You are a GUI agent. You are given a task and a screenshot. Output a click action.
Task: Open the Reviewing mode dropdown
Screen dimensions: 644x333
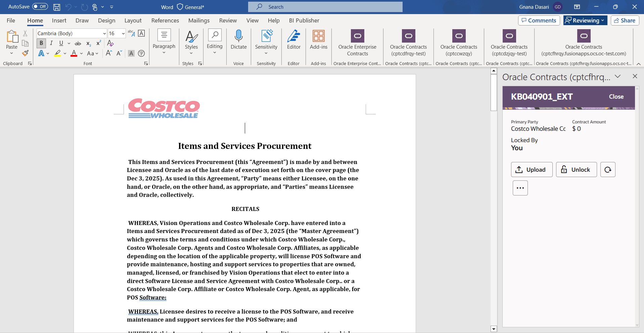pos(585,20)
